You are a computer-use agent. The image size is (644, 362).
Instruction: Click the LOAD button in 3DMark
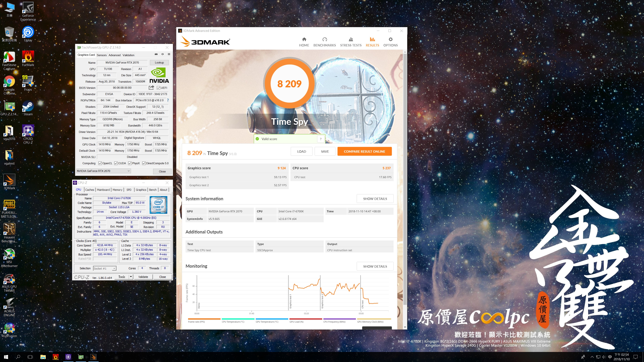click(x=302, y=151)
